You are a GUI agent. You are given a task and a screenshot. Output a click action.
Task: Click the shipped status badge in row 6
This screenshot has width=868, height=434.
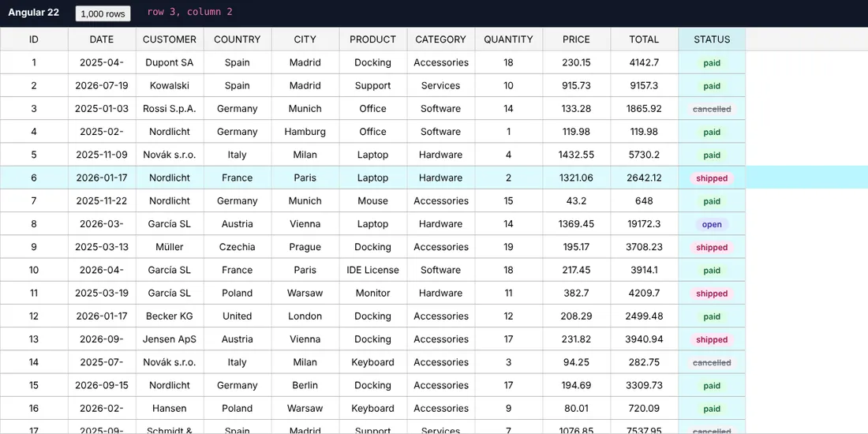(x=712, y=178)
